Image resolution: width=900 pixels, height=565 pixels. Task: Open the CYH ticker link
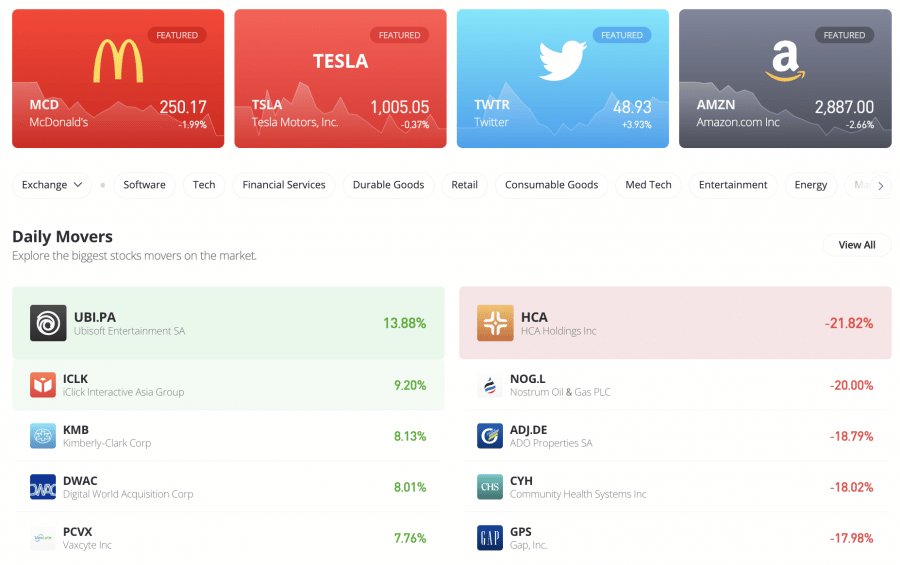[x=521, y=481]
